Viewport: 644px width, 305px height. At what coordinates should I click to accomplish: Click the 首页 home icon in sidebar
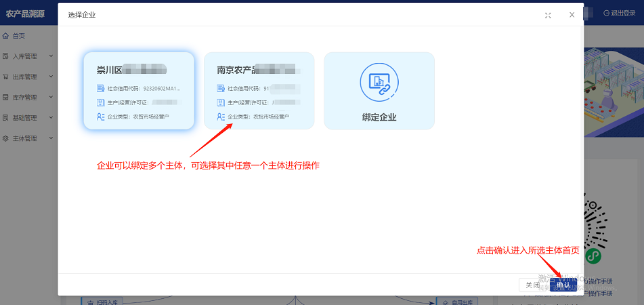(x=6, y=36)
